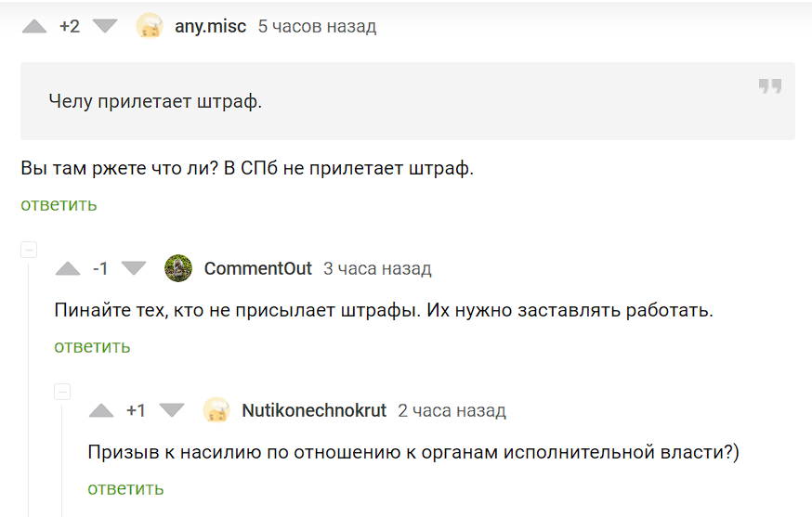This screenshot has height=517, width=812.
Task: Open the CommentOut username profile
Action: point(257,269)
